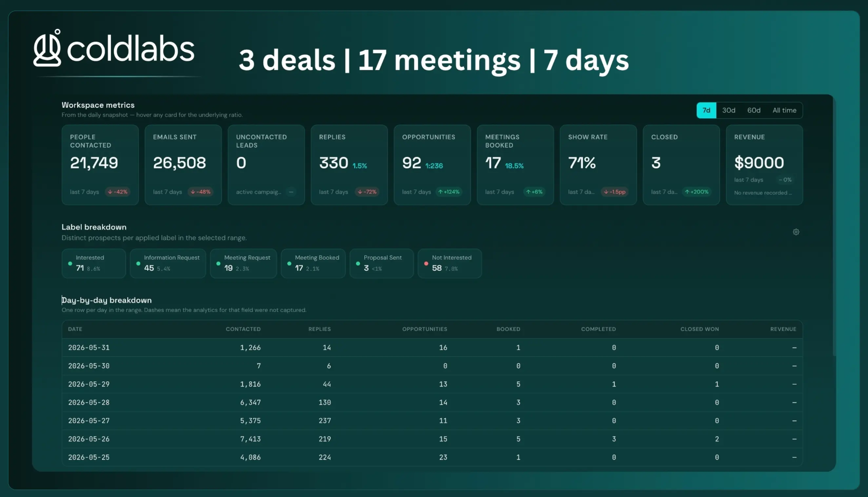Click opportunities value 23
The image size is (868, 497).
click(443, 457)
